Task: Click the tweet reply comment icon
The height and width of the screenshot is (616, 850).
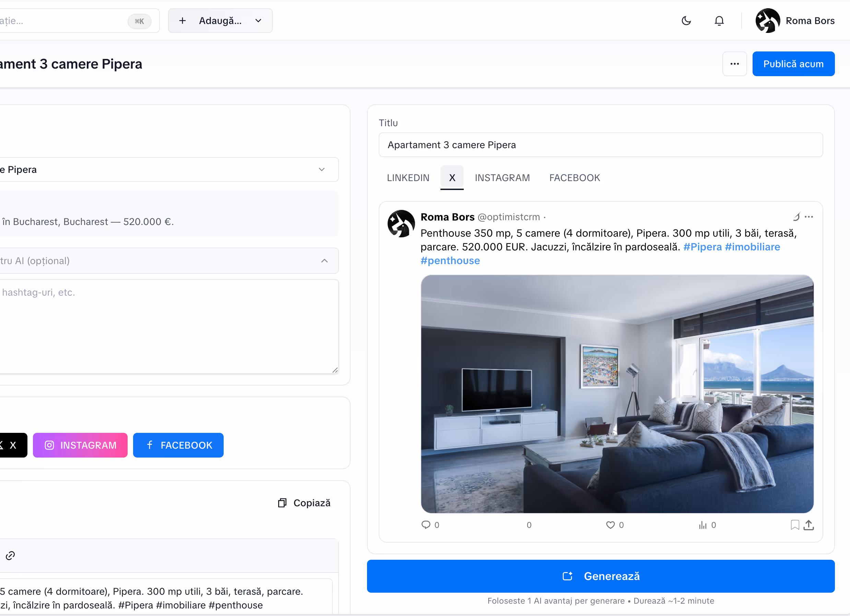Action: click(426, 524)
